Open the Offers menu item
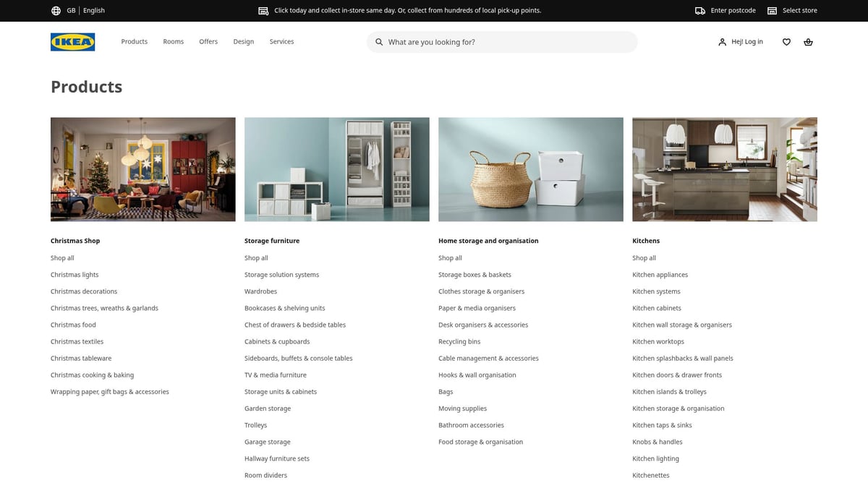This screenshot has height=488, width=868. tap(208, 42)
